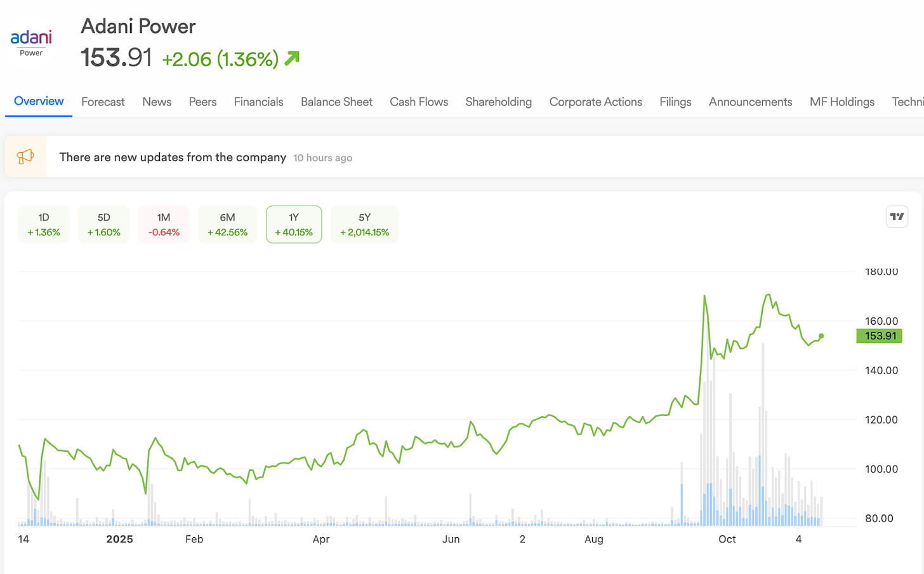
Task: Select the 1D timeframe button
Action: pyautogui.click(x=44, y=225)
